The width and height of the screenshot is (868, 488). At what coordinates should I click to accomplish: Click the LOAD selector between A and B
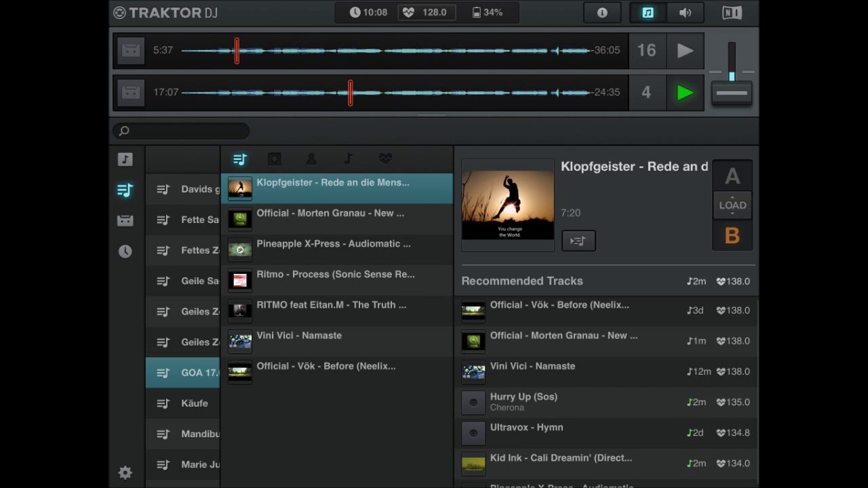point(732,205)
